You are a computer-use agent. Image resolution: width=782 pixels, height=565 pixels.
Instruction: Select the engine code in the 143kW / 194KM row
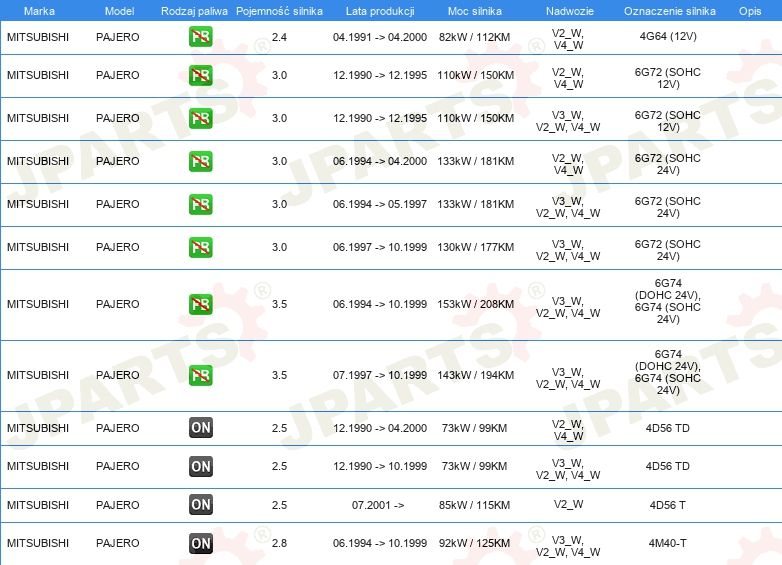pyautogui.click(x=668, y=372)
